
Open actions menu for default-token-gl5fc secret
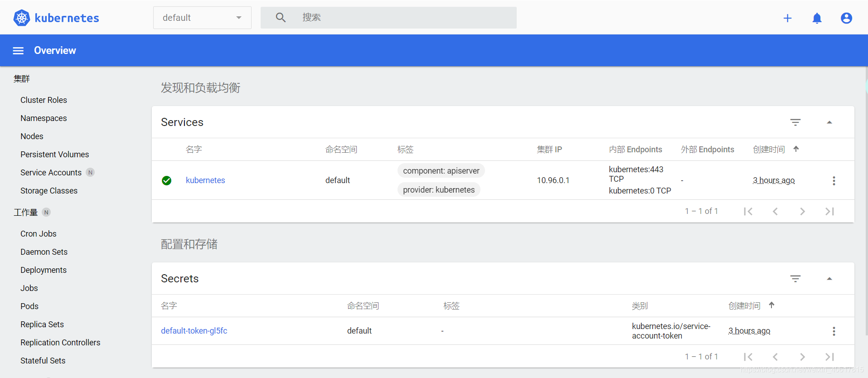pyautogui.click(x=834, y=331)
